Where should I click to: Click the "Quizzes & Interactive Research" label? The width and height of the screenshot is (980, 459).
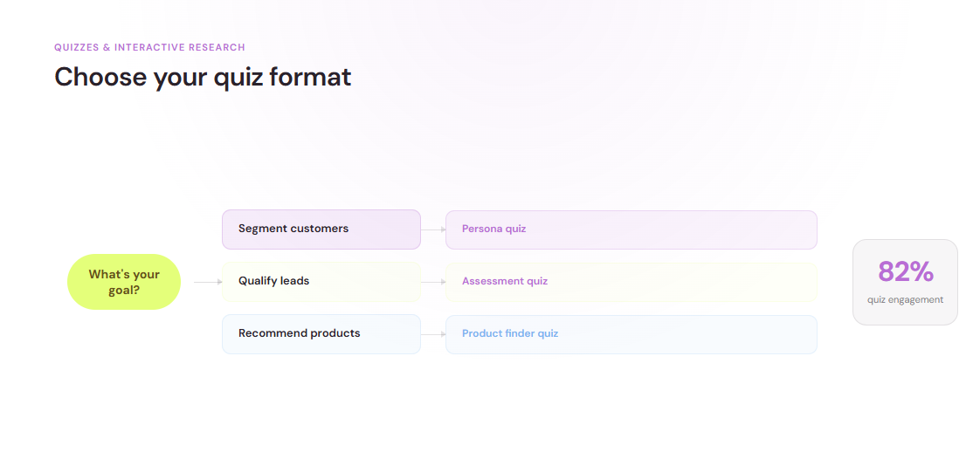[x=149, y=47]
